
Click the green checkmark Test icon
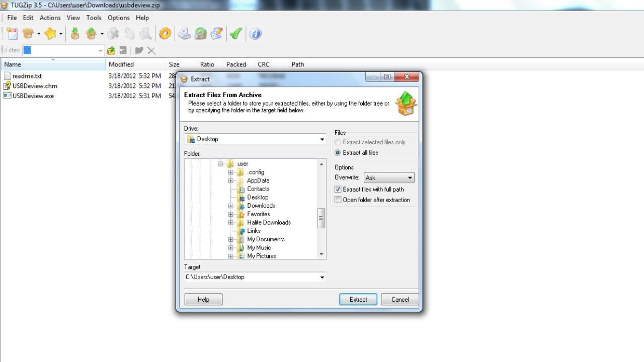point(236,34)
